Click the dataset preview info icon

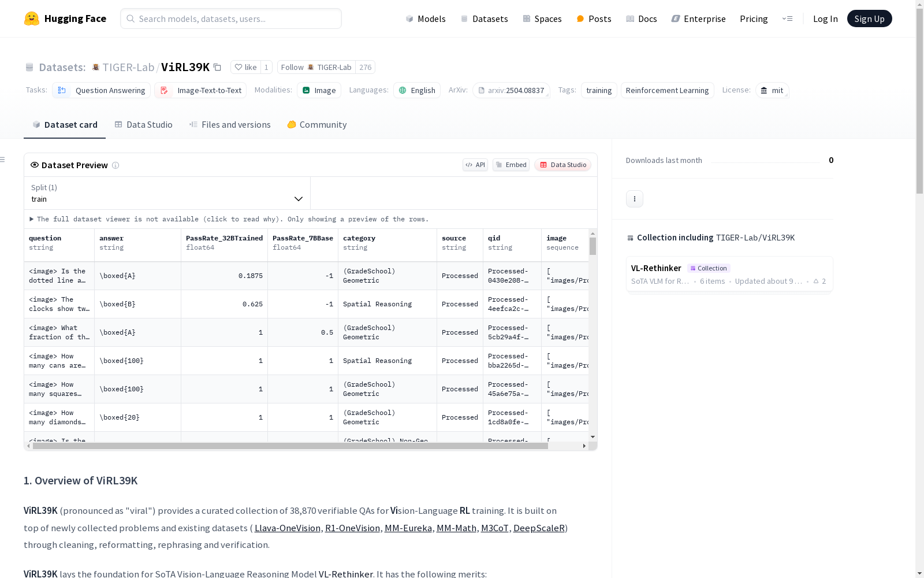115,165
